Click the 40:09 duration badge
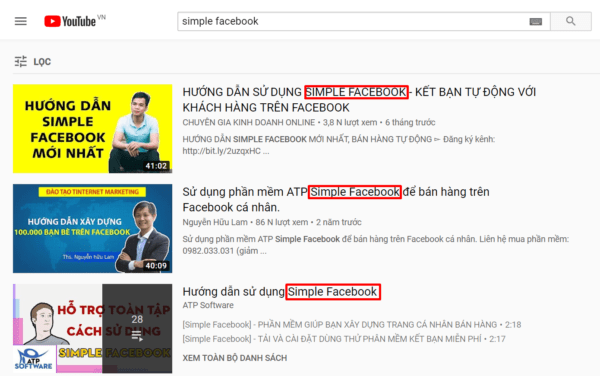The height and width of the screenshot is (376, 600). 156,266
